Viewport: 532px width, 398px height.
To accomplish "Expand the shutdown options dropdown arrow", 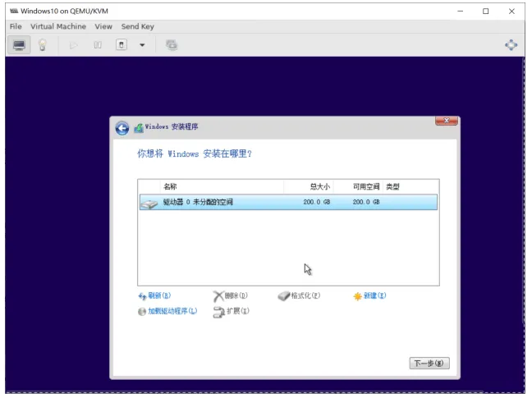I will 142,45.
